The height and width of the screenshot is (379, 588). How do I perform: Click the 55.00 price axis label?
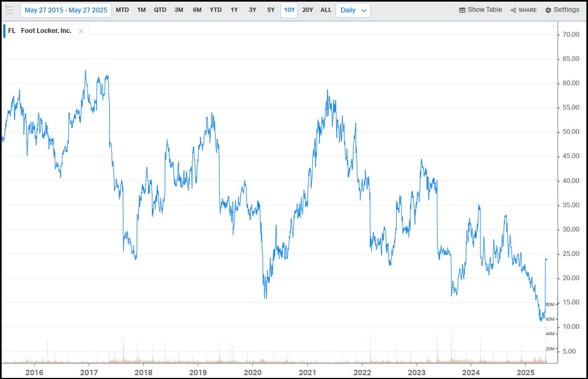pos(571,107)
